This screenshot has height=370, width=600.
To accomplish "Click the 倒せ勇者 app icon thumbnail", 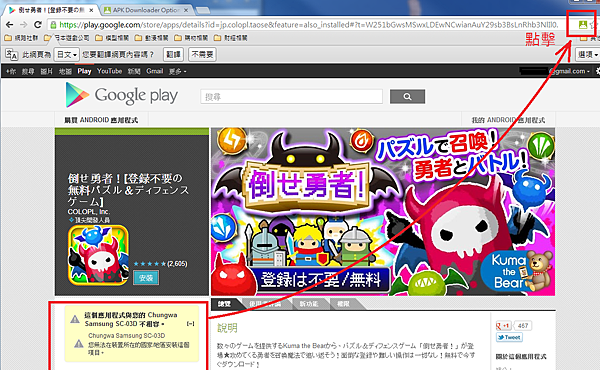I will (x=98, y=255).
